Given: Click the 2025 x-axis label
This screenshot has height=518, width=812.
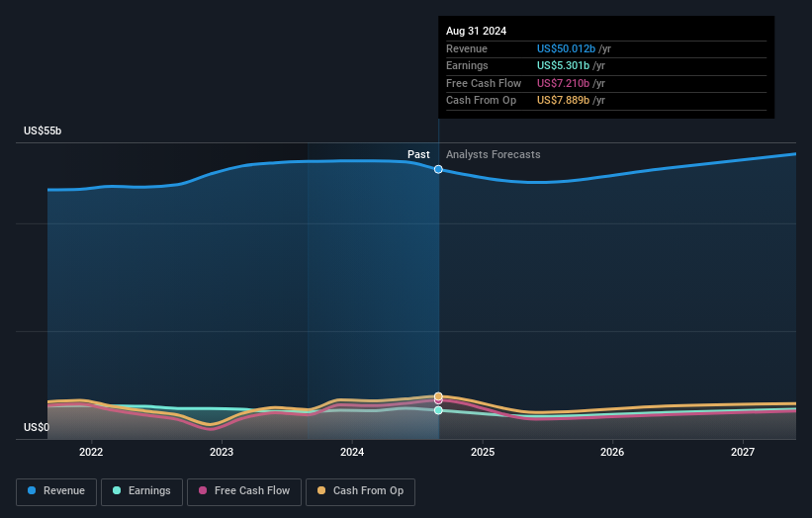Looking at the screenshot, I should [x=483, y=453].
